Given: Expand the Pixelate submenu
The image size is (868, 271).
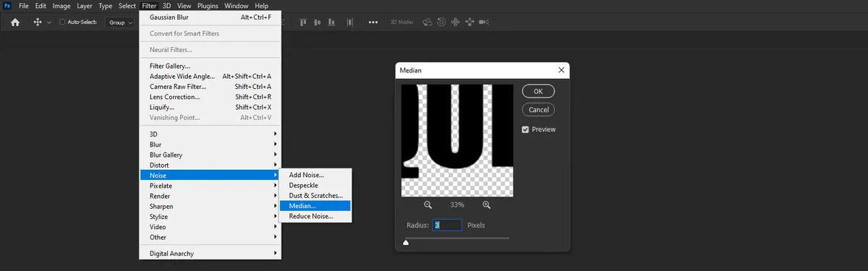Looking at the screenshot, I should [210, 186].
